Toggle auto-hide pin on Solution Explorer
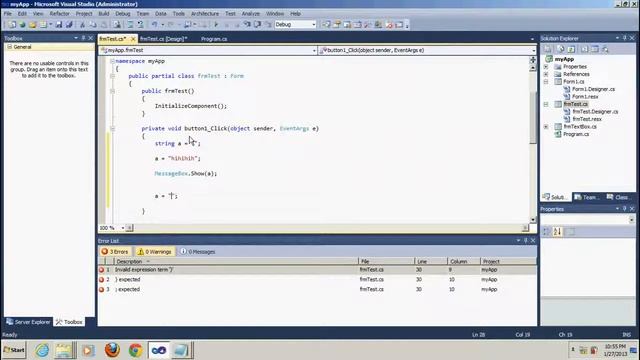640x360 pixels. (x=624, y=38)
